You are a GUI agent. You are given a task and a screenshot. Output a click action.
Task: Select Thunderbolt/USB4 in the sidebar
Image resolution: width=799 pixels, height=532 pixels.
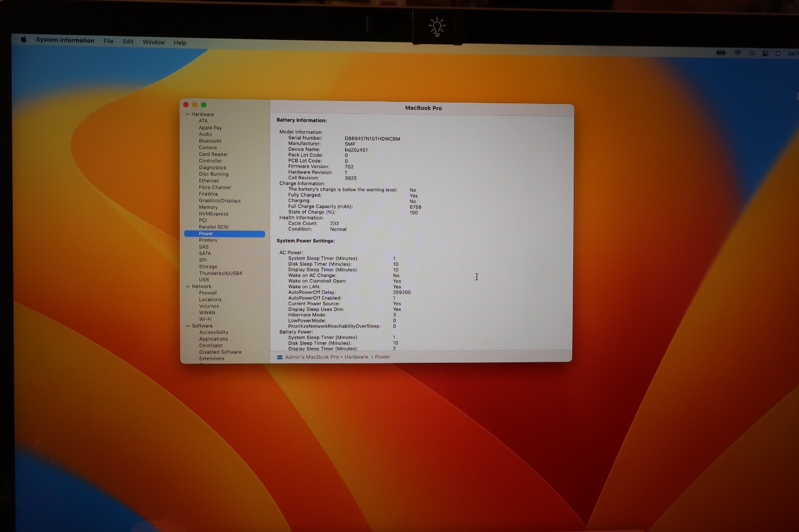(221, 273)
